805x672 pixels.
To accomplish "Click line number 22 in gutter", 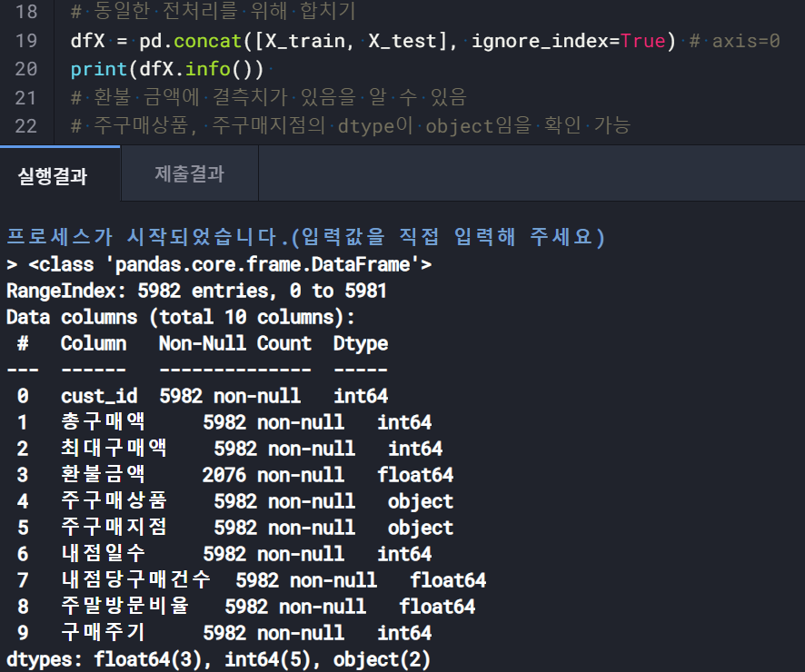I will pos(26,125).
